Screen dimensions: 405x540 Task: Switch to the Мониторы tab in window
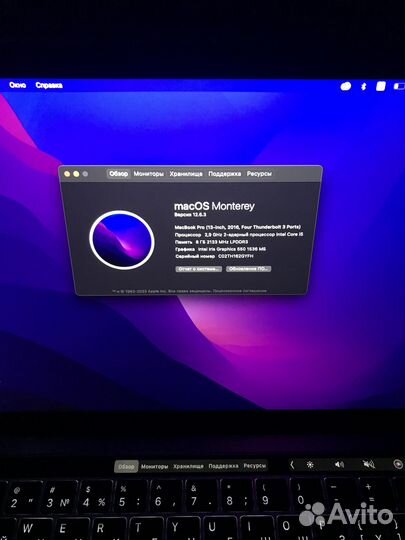(x=148, y=174)
